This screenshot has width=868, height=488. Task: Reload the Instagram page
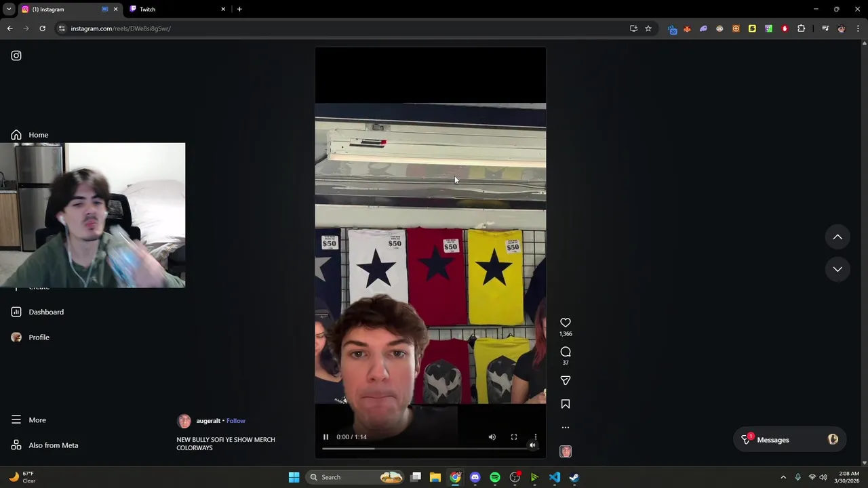click(42, 28)
